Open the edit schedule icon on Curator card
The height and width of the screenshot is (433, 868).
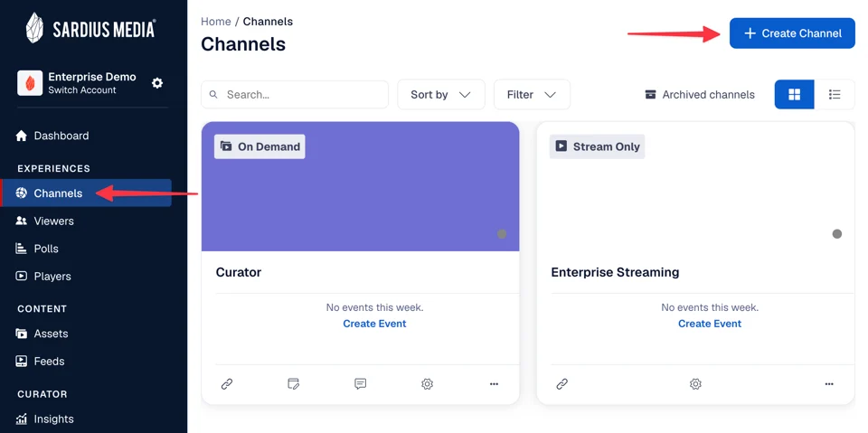pos(293,383)
